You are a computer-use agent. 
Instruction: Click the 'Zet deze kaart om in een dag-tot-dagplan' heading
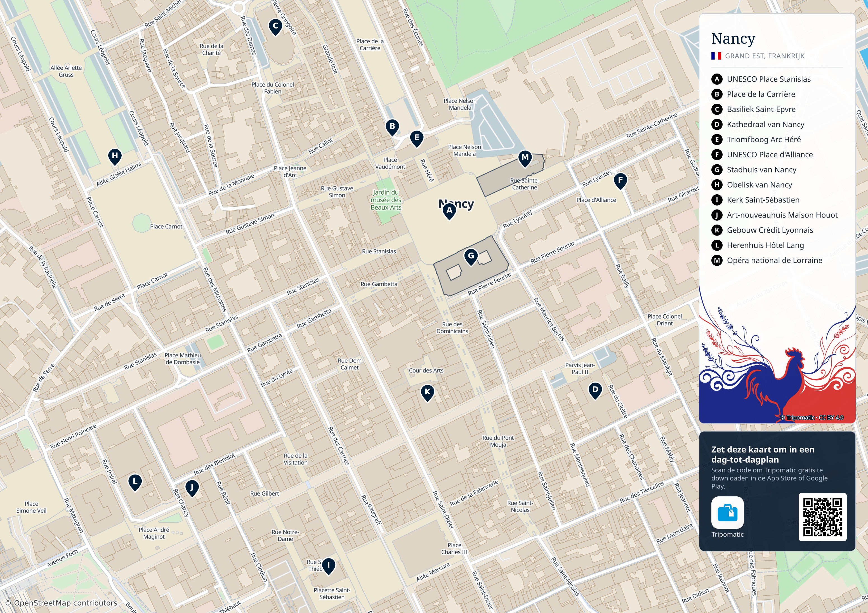click(x=763, y=454)
